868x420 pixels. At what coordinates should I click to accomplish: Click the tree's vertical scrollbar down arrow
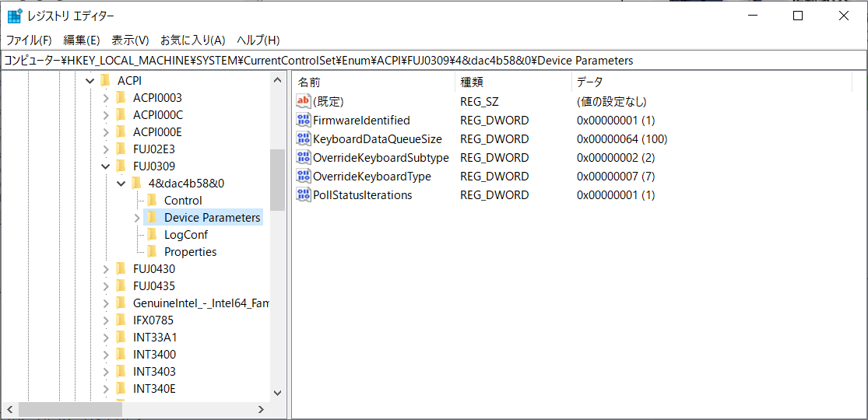pyautogui.click(x=278, y=393)
